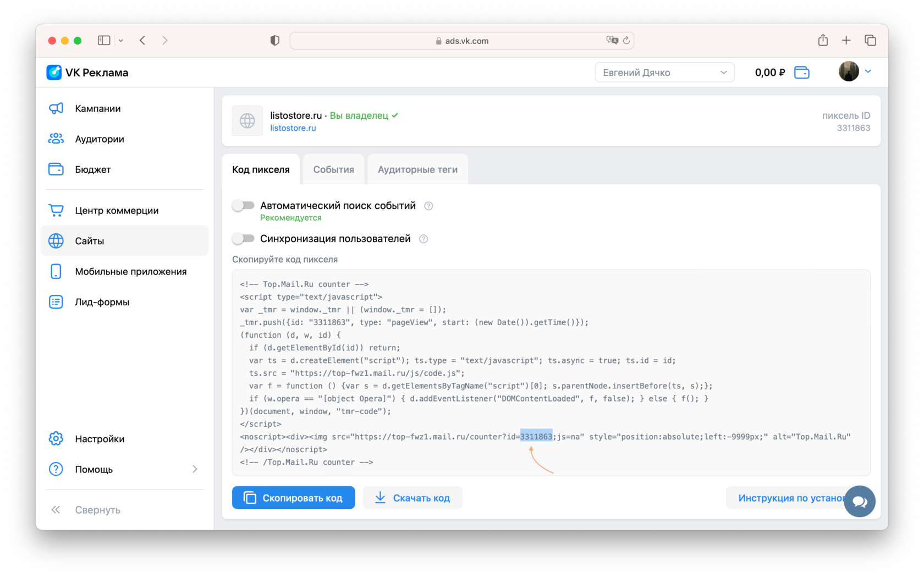
Task: Click the site globe icon beside listostore.ru
Action: click(x=248, y=120)
